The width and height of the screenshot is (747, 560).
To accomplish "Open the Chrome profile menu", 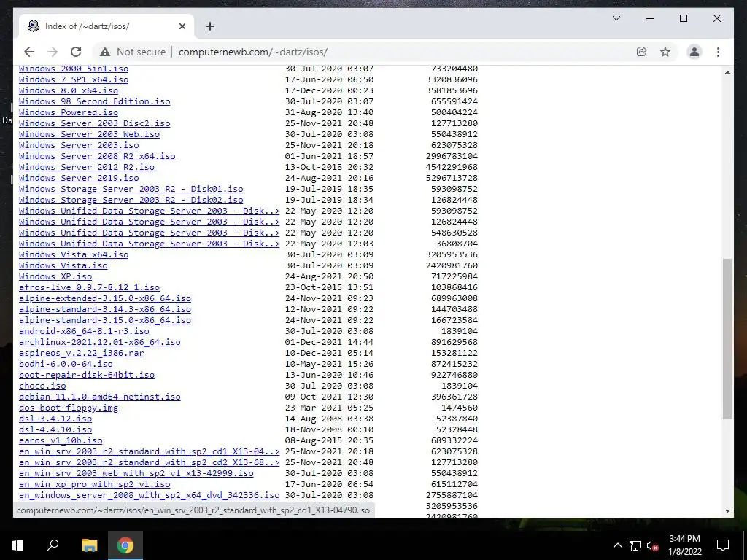I will [x=694, y=52].
